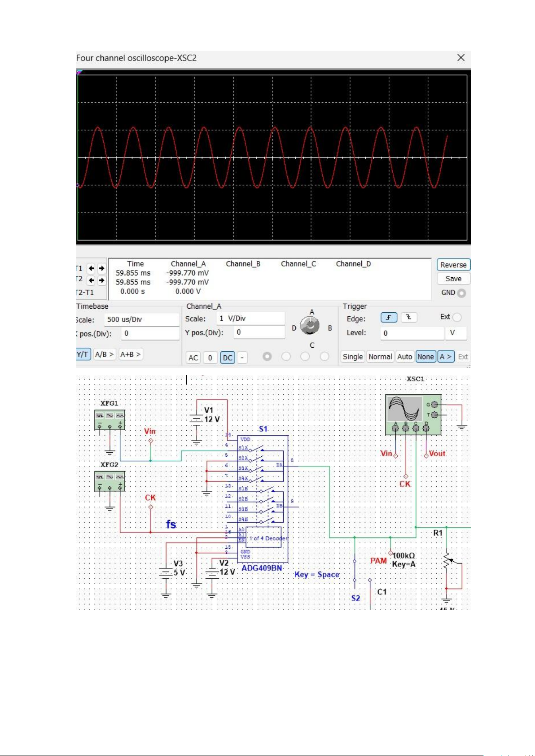Click the T1 cursor right arrow
Screen dimensions: 535x756
point(102,268)
